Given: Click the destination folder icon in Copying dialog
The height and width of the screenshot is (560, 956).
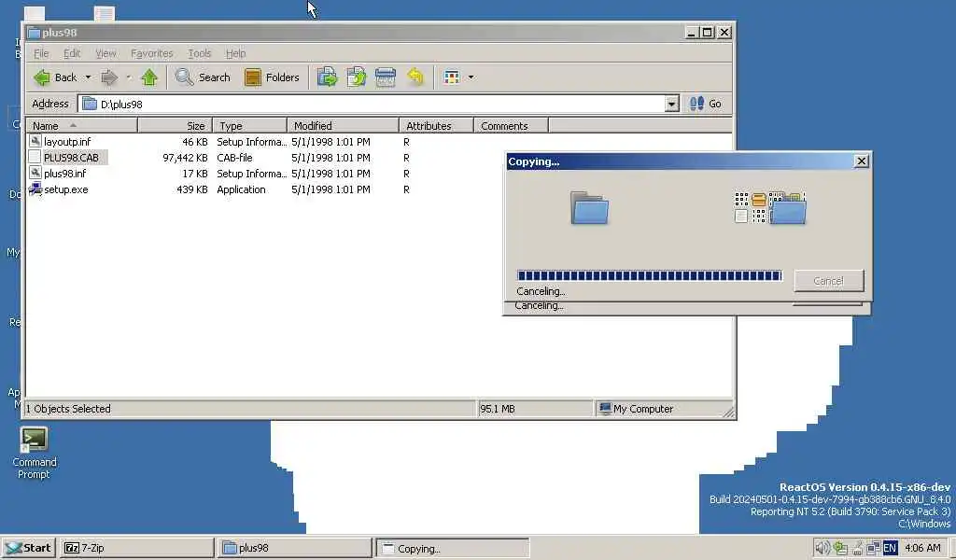Looking at the screenshot, I should coord(788,210).
